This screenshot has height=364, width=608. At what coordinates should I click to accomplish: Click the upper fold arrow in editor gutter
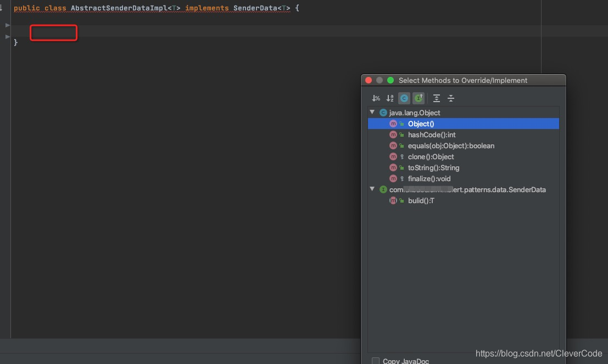[x=7, y=25]
